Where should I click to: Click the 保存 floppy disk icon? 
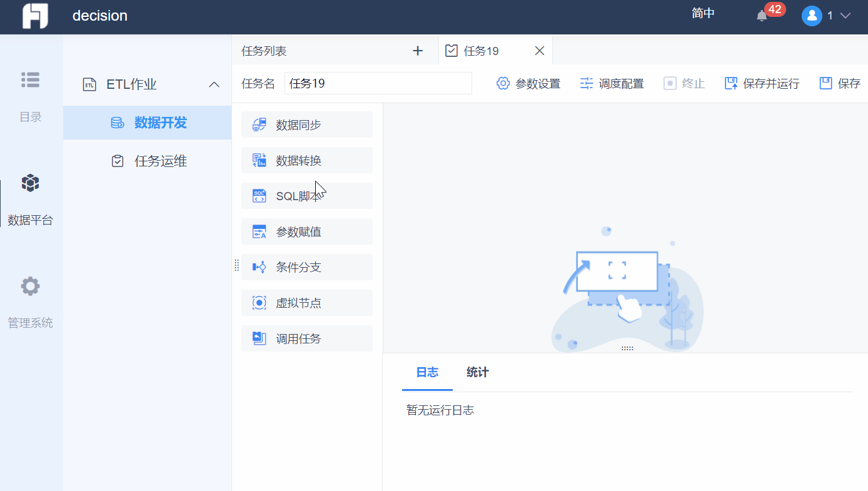tap(825, 83)
